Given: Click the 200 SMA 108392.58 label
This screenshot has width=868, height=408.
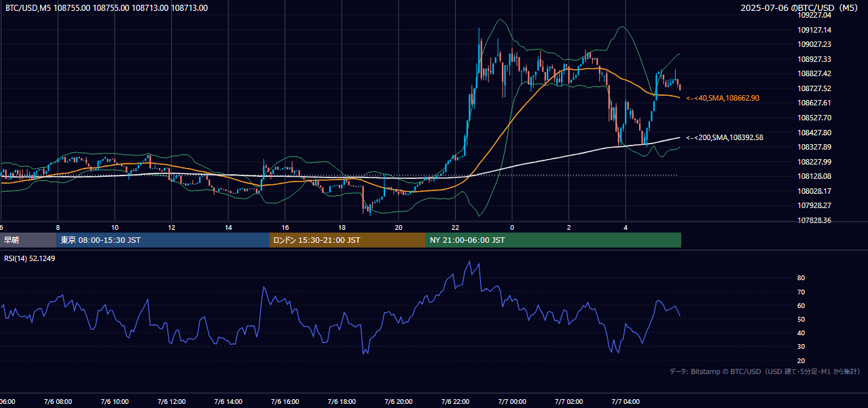Looking at the screenshot, I should pyautogui.click(x=725, y=138).
